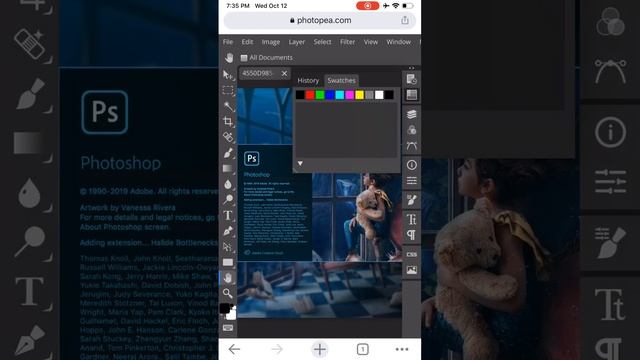Viewport: 640px width, 360px height.
Task: Select the Type tool
Action: (228, 215)
